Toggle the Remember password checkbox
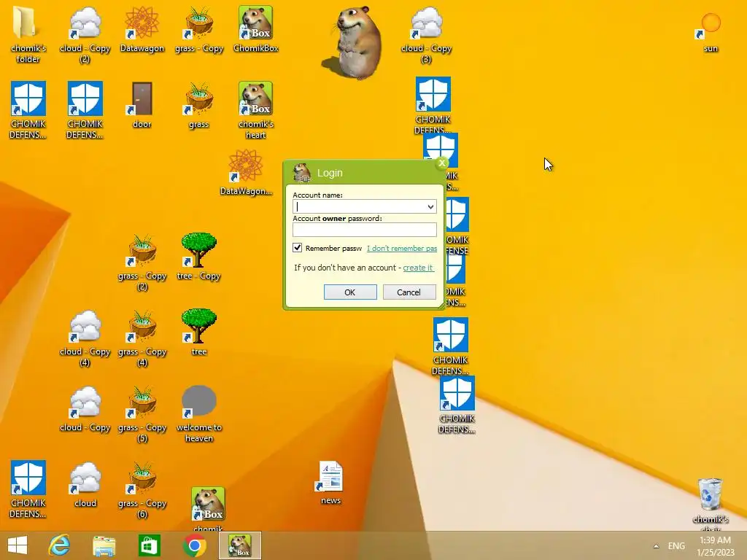 tap(298, 248)
